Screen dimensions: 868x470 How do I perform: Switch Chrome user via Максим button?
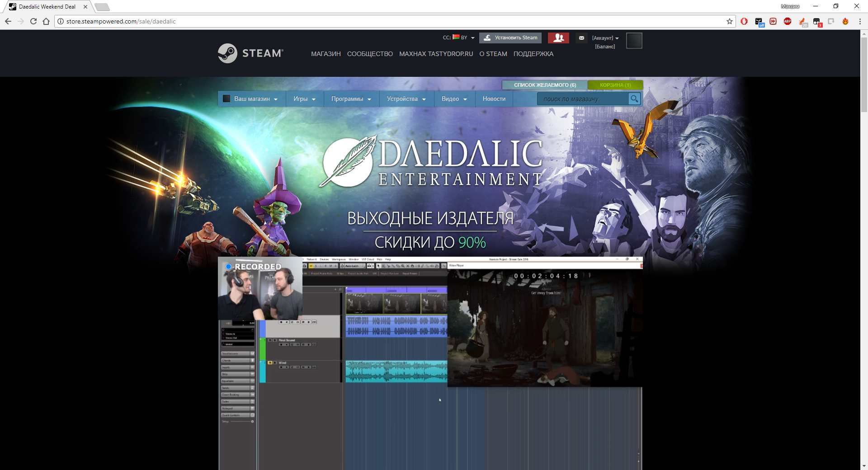tap(790, 6)
